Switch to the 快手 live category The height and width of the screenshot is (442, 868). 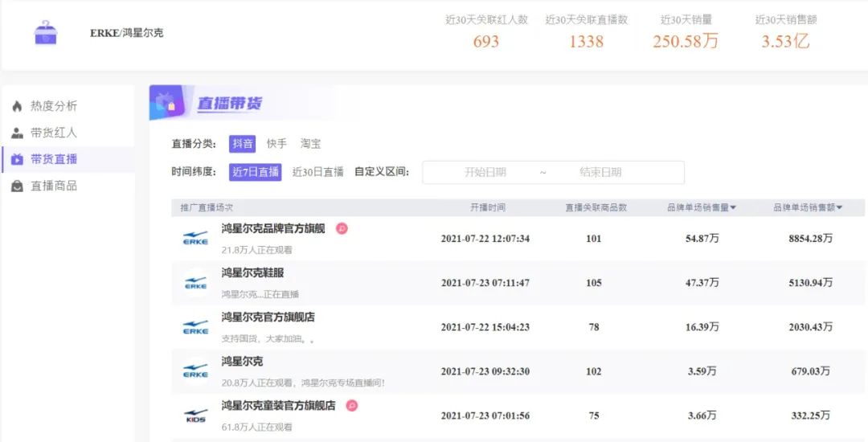276,145
